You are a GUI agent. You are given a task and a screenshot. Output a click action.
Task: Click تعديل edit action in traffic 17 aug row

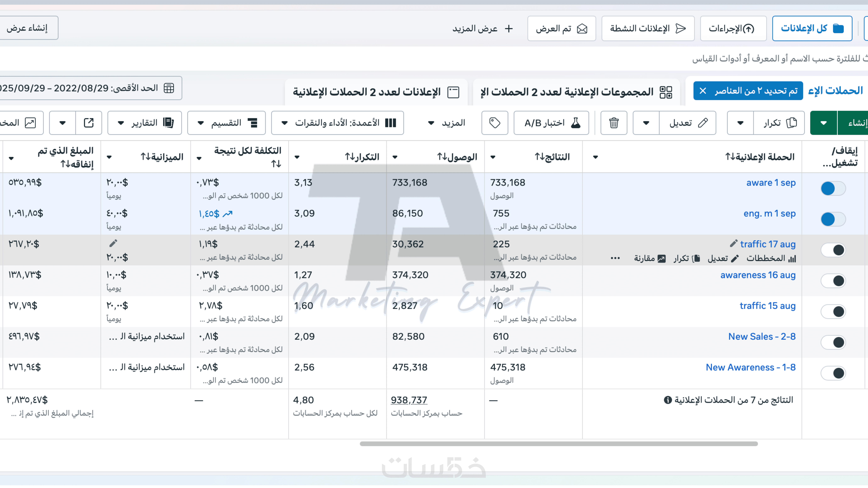coord(723,258)
